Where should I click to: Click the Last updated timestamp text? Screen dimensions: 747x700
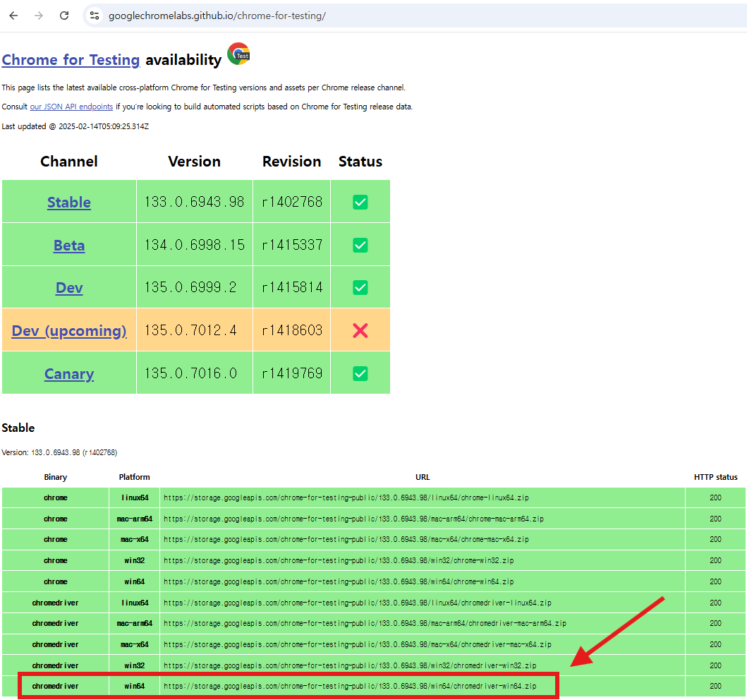click(x=75, y=126)
